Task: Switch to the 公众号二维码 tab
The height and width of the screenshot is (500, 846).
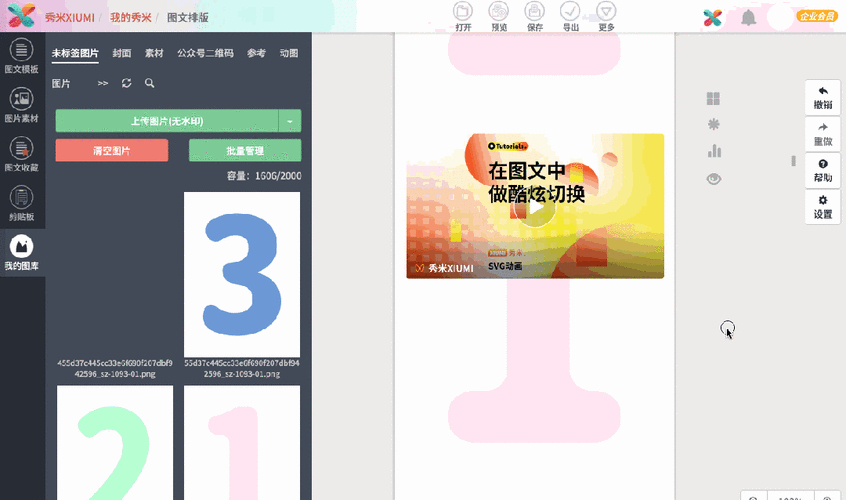Action: pos(206,53)
